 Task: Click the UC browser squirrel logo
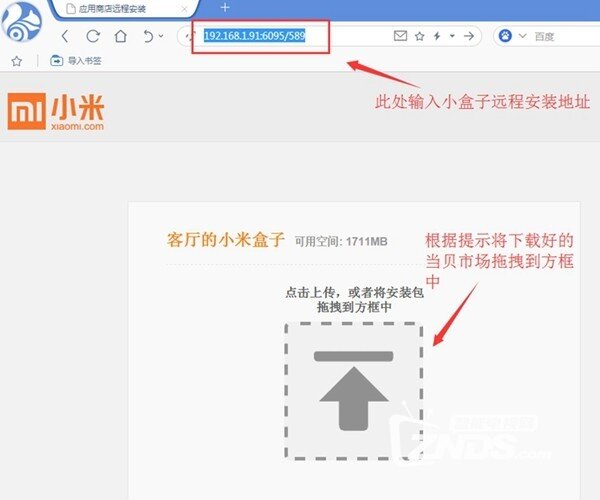coord(22,21)
